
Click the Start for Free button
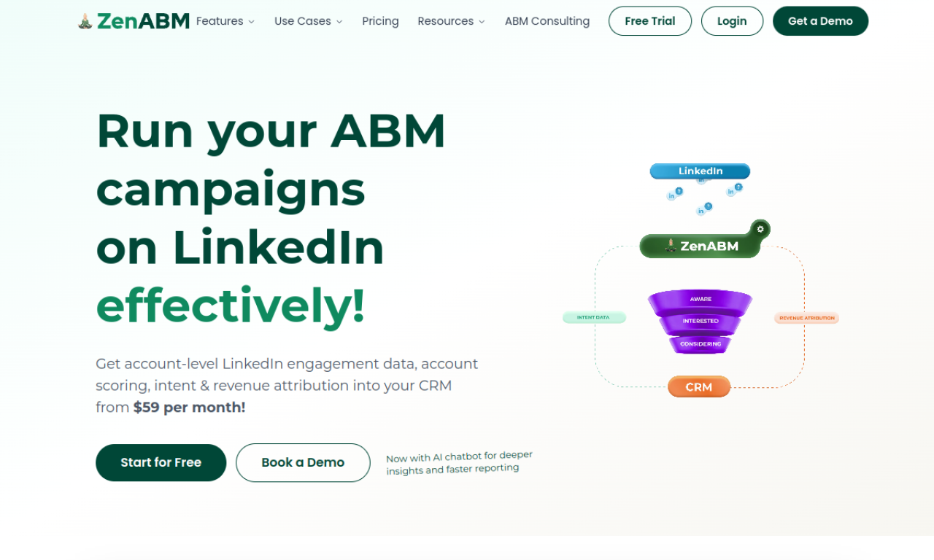161,462
